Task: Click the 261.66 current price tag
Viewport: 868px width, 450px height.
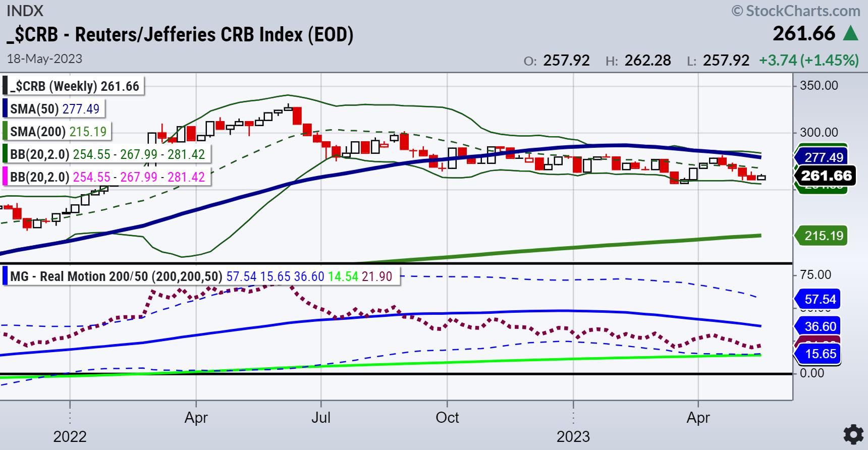Action: 826,176
